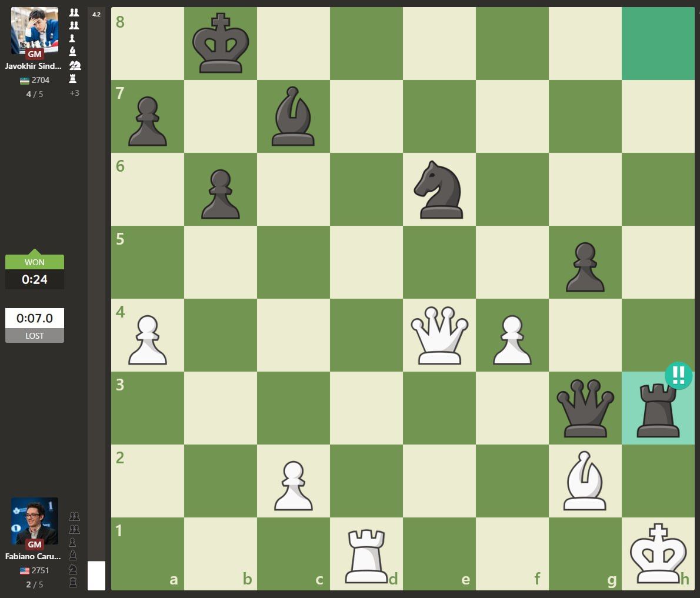700x598 pixels.
Task: Select the black knight on e6
Action: click(439, 189)
